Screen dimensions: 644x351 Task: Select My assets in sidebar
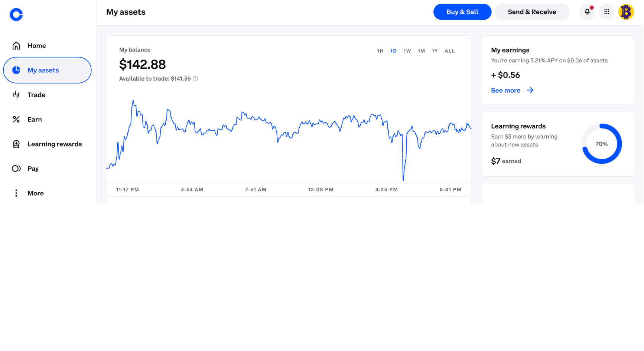[x=48, y=70]
